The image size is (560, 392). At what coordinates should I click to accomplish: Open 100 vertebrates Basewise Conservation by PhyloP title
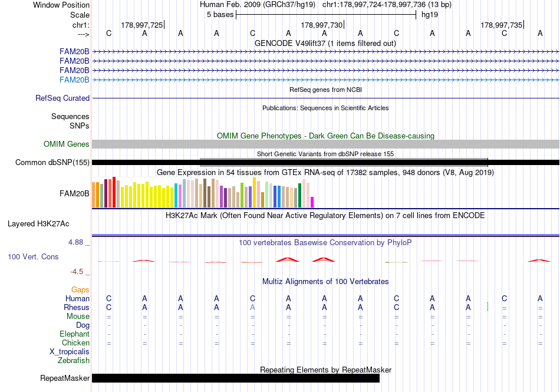(x=325, y=243)
